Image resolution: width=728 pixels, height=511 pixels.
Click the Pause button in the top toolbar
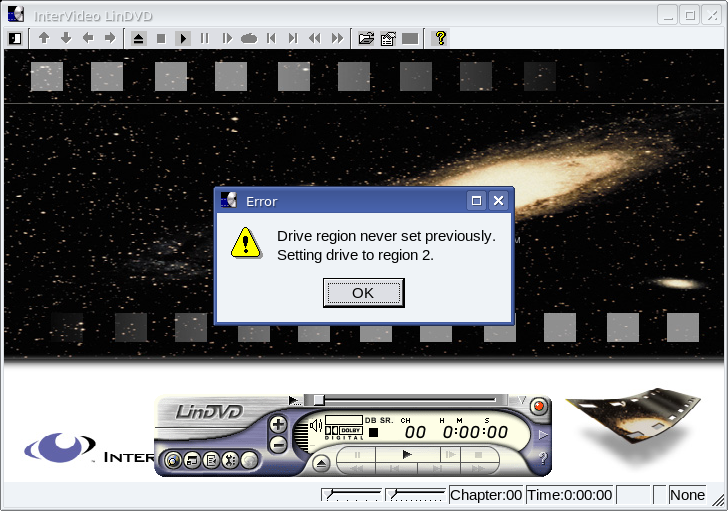[205, 38]
